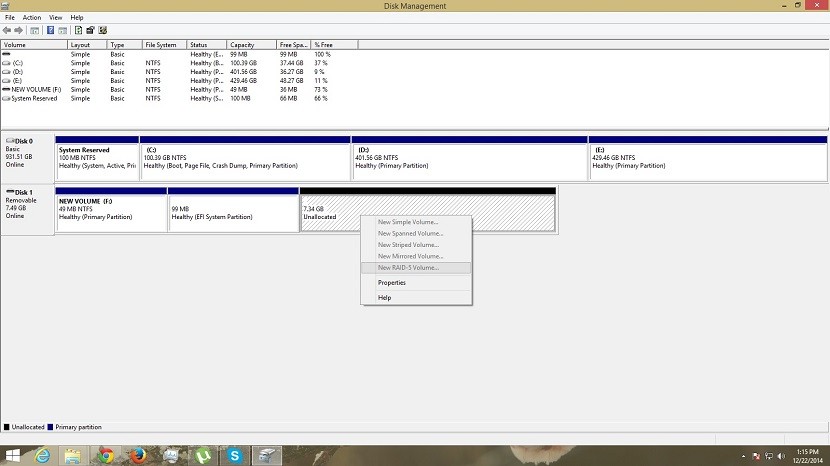Click the Back arrow toolbar icon
This screenshot has height=466, width=830.
tap(7, 30)
